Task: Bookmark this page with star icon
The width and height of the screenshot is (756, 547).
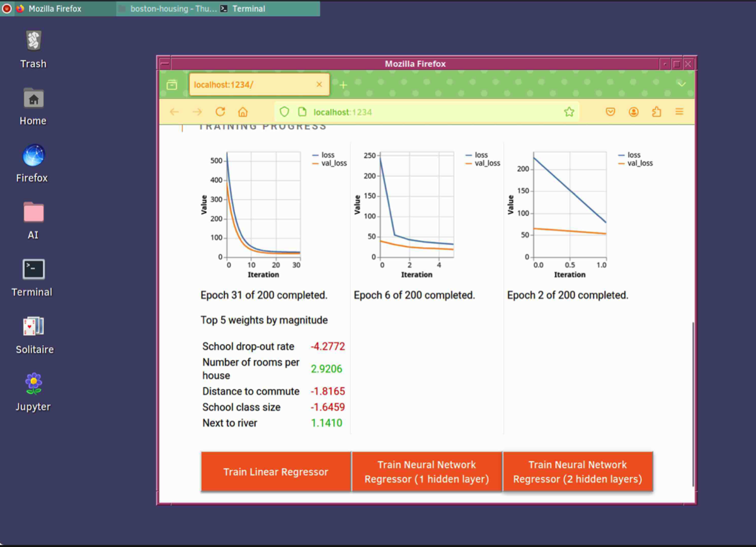Action: click(569, 112)
